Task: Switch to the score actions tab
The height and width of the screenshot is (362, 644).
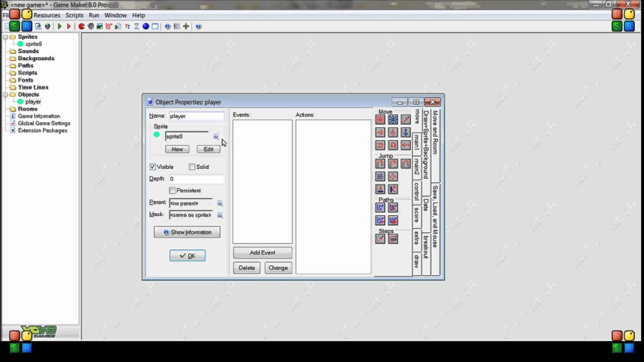Action: 417,215
